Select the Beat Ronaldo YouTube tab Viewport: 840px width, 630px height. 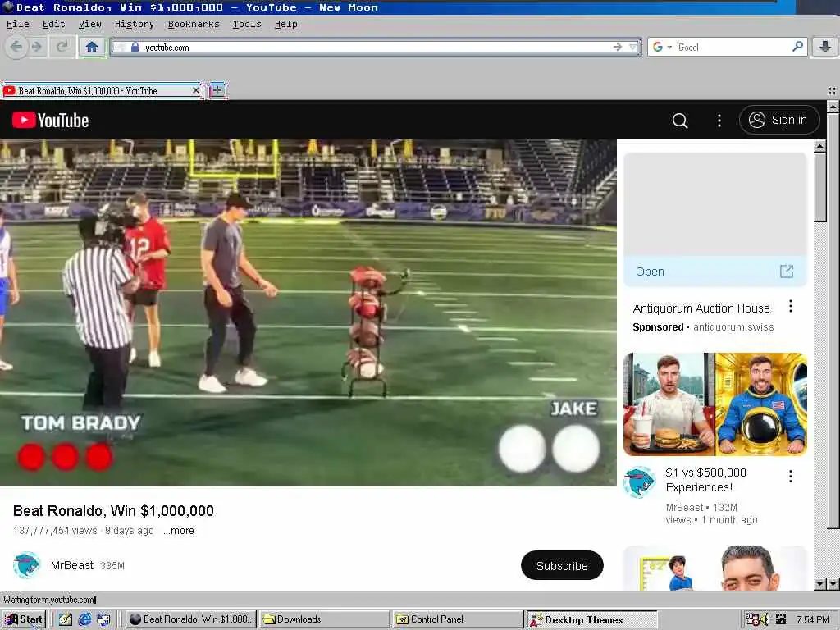pyautogui.click(x=102, y=90)
